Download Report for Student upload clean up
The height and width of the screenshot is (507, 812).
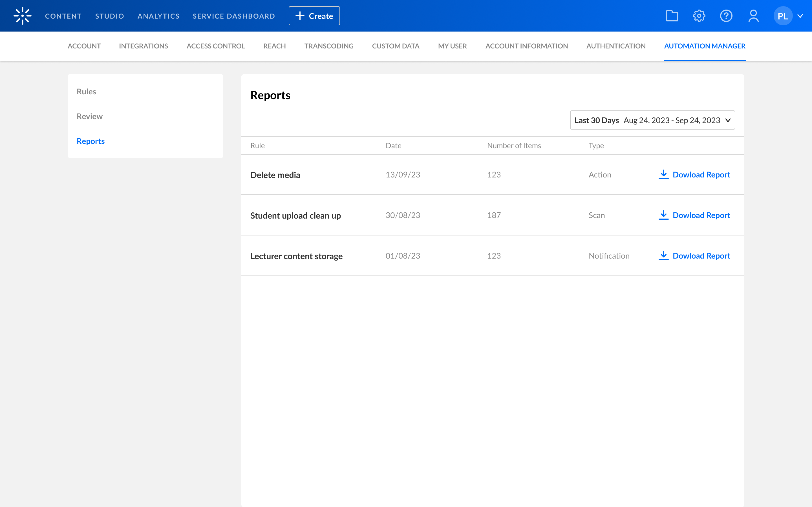point(701,215)
